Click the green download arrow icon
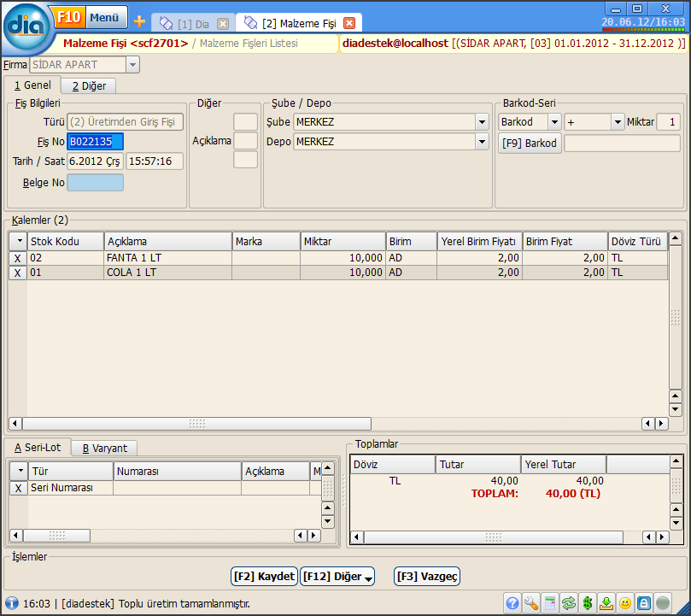The image size is (691, 616). [606, 603]
